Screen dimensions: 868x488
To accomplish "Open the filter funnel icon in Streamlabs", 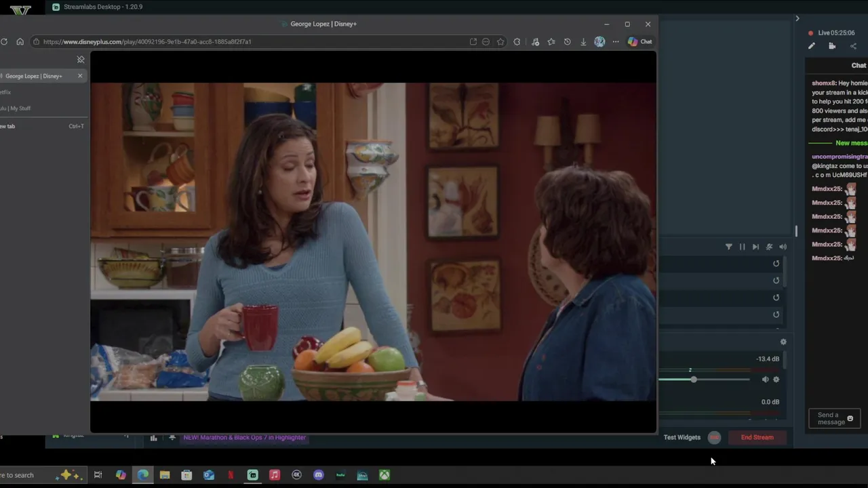I will (729, 247).
